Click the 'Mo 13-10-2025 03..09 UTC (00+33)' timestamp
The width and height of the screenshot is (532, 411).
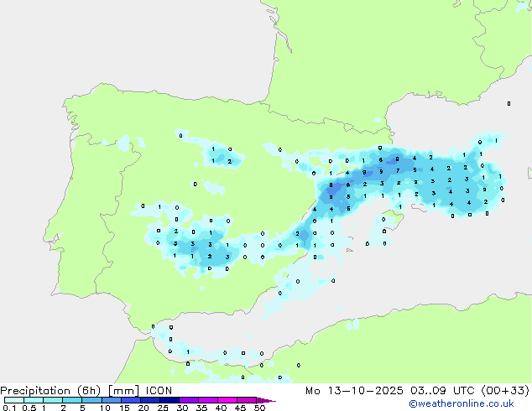(417, 391)
